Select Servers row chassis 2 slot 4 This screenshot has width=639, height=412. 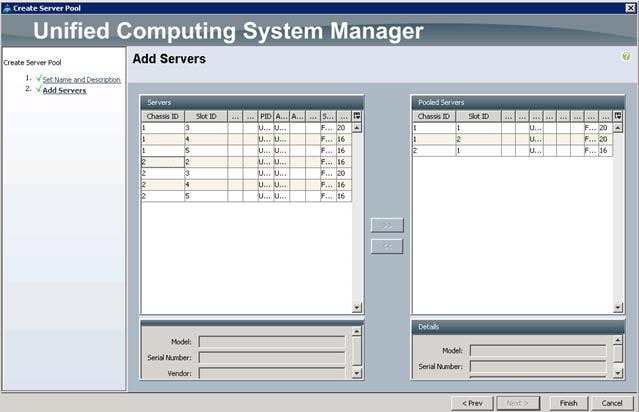(x=246, y=185)
